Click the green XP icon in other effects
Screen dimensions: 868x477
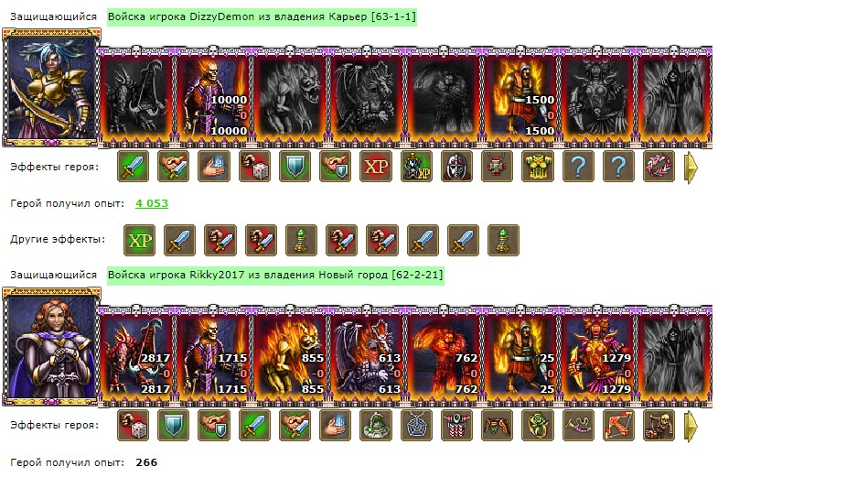pyautogui.click(x=140, y=241)
